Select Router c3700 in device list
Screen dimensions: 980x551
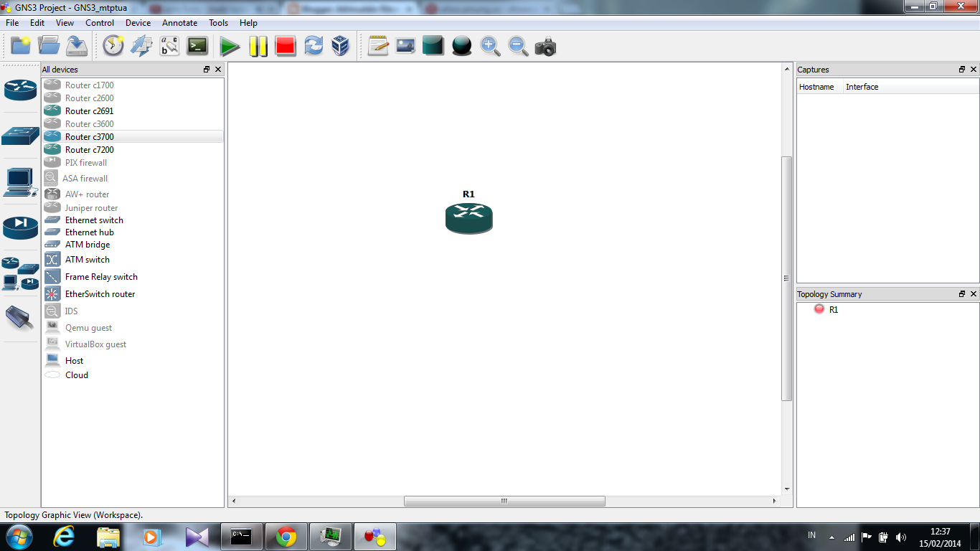click(x=133, y=136)
